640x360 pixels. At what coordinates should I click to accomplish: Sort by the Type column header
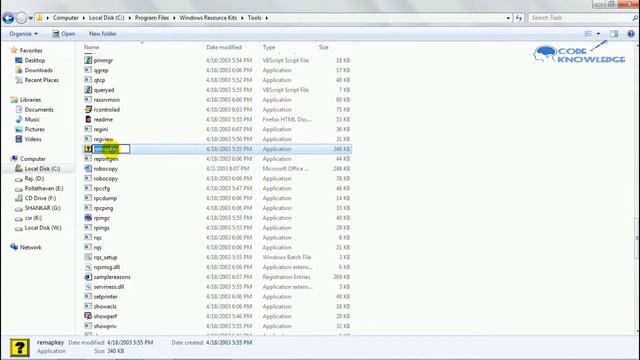269,47
